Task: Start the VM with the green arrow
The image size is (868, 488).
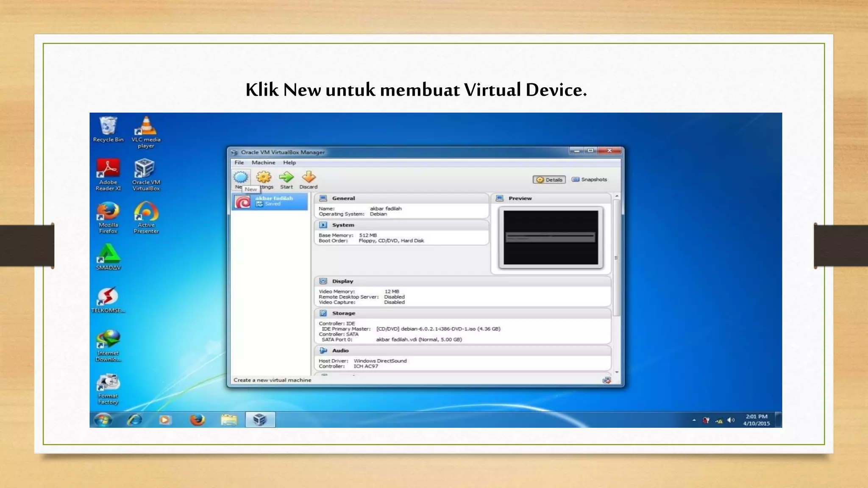Action: (286, 177)
